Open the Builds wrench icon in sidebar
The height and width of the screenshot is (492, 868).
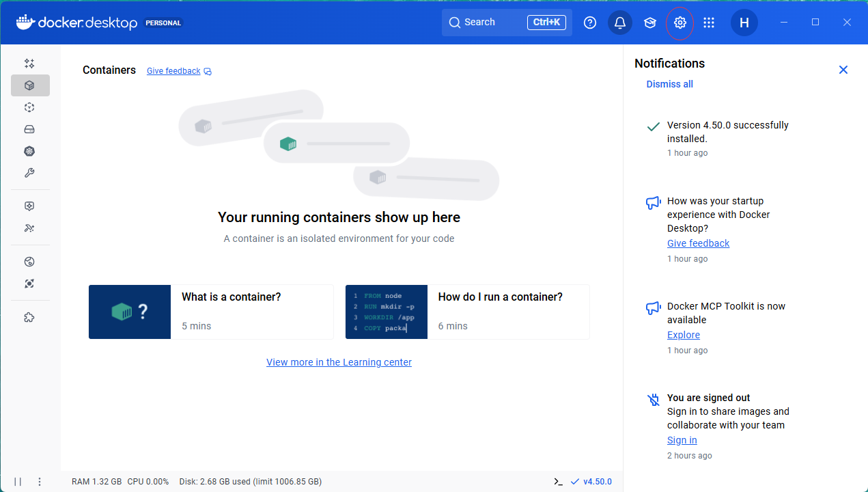click(x=29, y=173)
